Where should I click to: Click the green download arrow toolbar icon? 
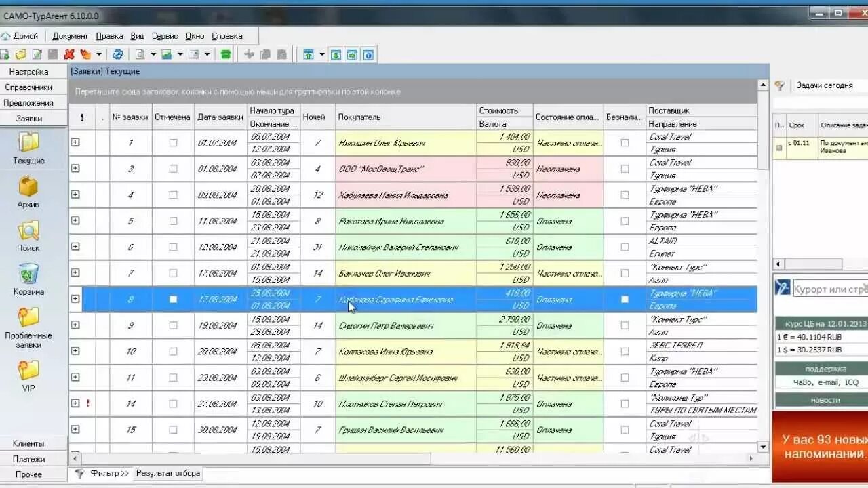pyautogui.click(x=336, y=54)
